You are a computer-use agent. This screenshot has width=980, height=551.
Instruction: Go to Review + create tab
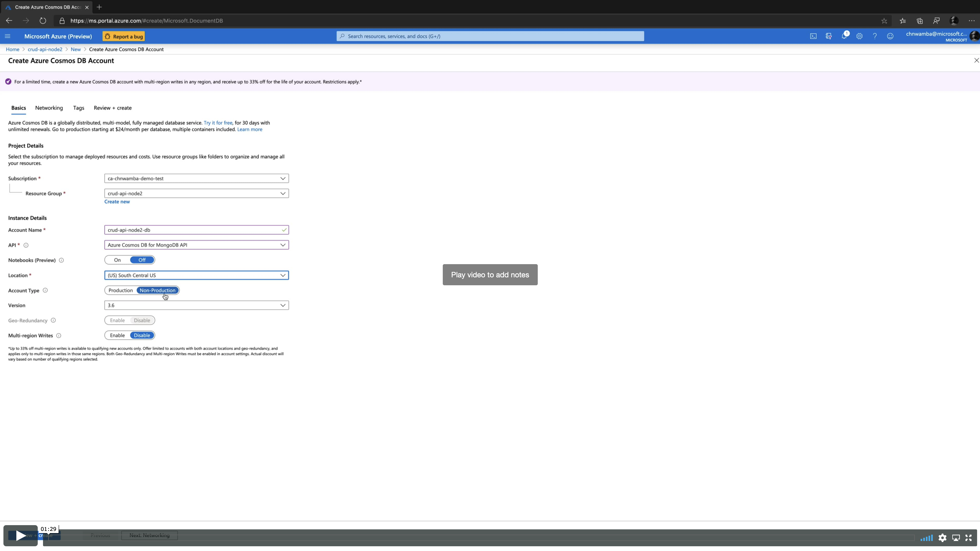tap(113, 108)
